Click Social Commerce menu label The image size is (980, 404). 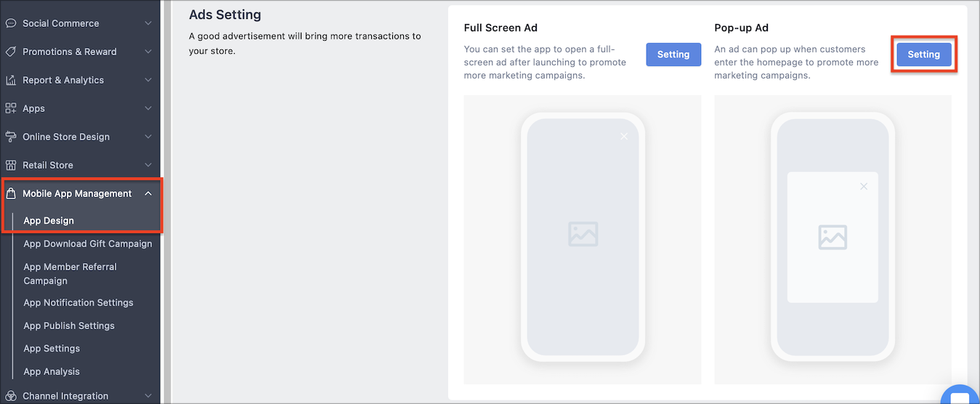61,23
